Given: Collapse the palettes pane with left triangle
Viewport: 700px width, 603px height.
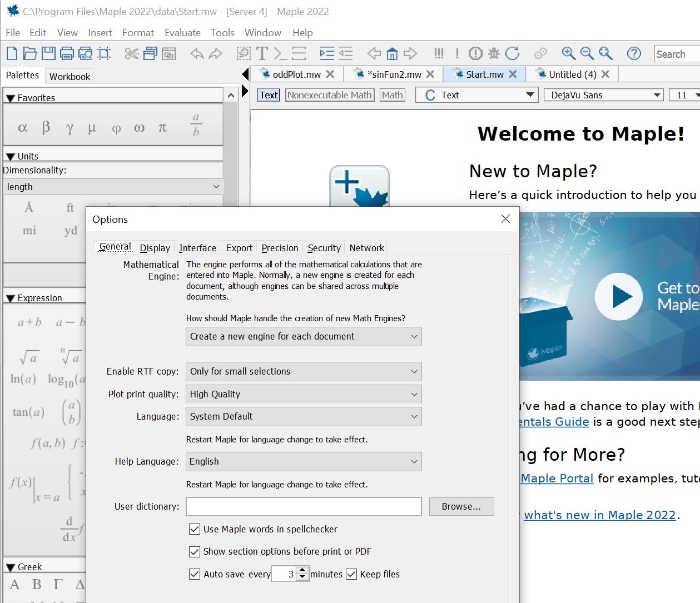Looking at the screenshot, I should pos(245,74).
